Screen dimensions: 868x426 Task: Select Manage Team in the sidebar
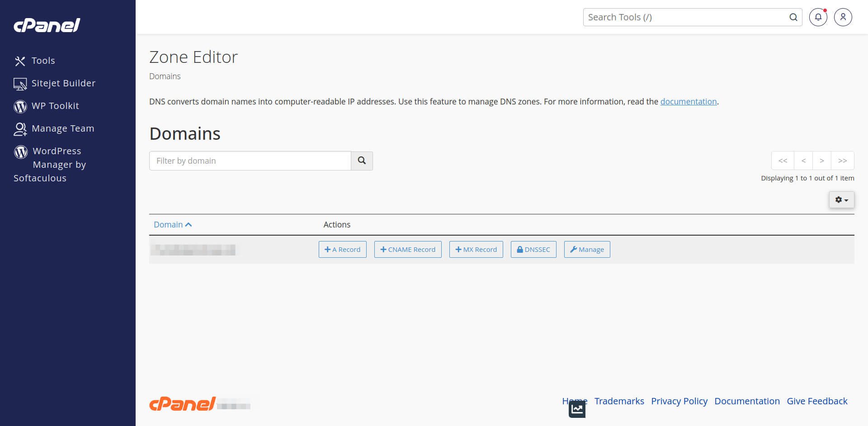20,128
